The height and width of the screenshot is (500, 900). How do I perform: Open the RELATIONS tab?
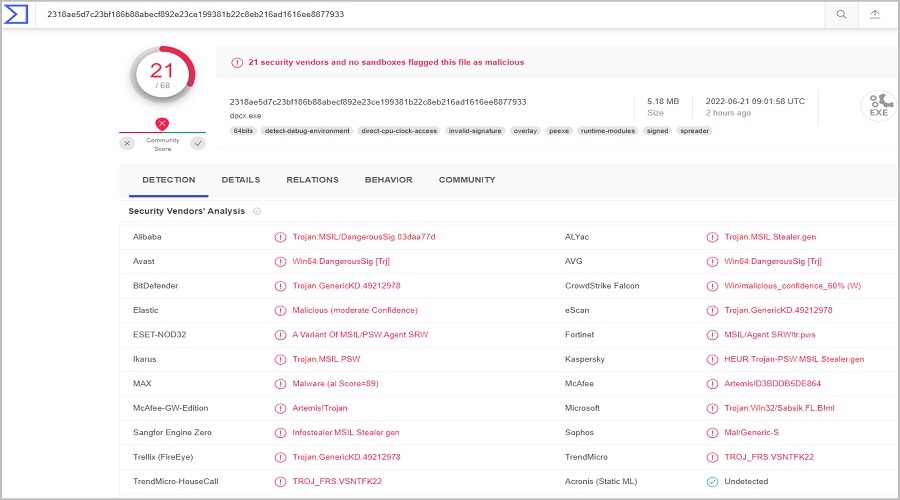click(312, 180)
